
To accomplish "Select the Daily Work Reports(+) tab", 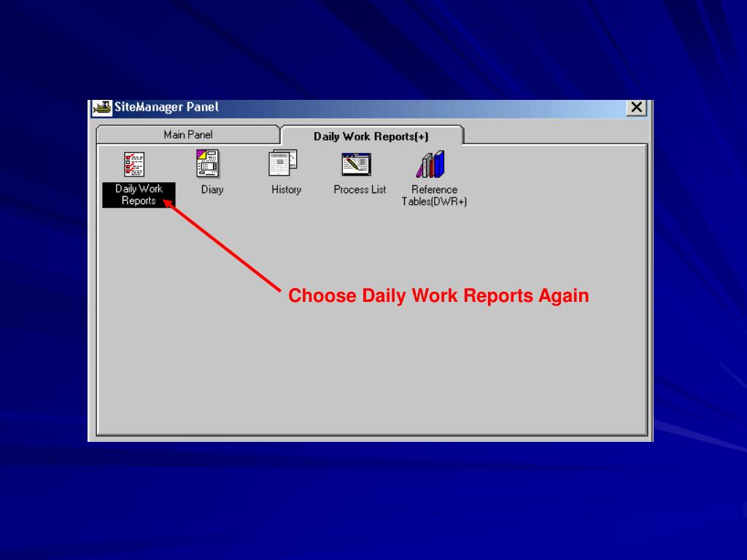I will (371, 136).
